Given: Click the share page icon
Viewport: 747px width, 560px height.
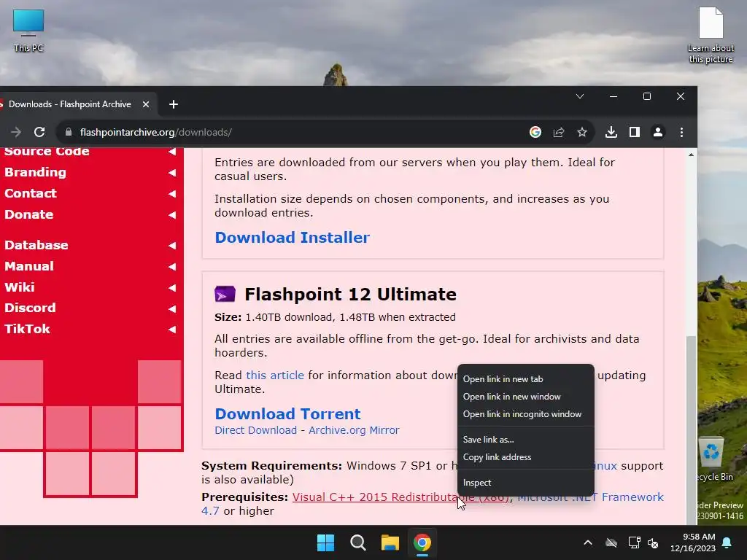Looking at the screenshot, I should point(558,132).
